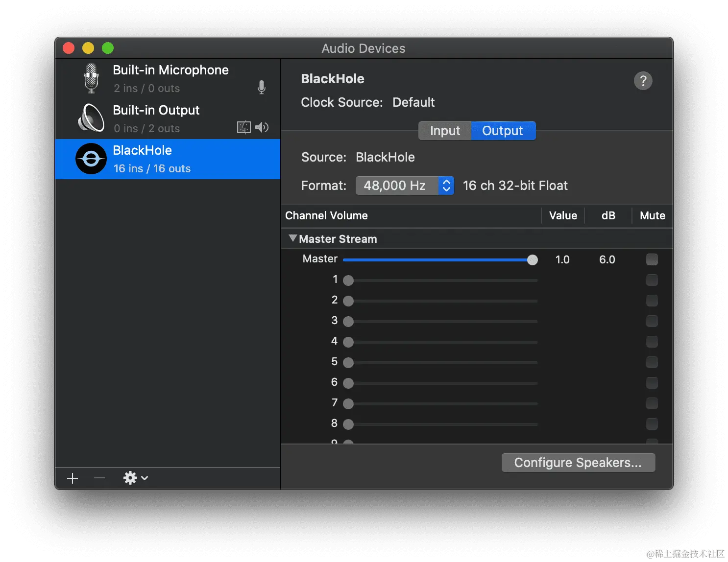Click the Master value field 1.0
This screenshot has width=728, height=562.
tap(562, 259)
